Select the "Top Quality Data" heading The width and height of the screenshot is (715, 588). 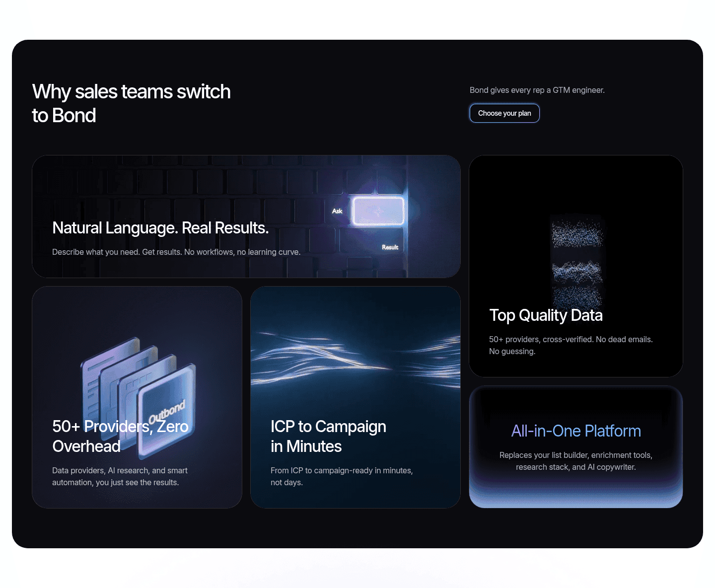pos(546,315)
